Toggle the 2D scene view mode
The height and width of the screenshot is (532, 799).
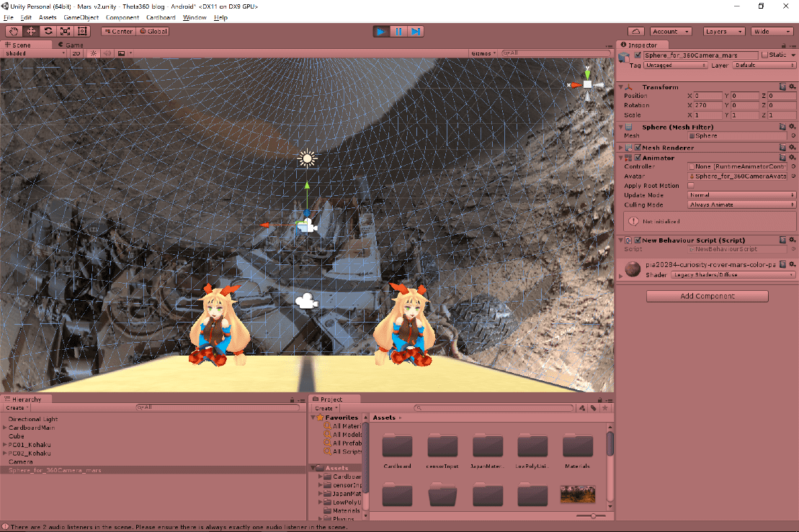pyautogui.click(x=76, y=53)
